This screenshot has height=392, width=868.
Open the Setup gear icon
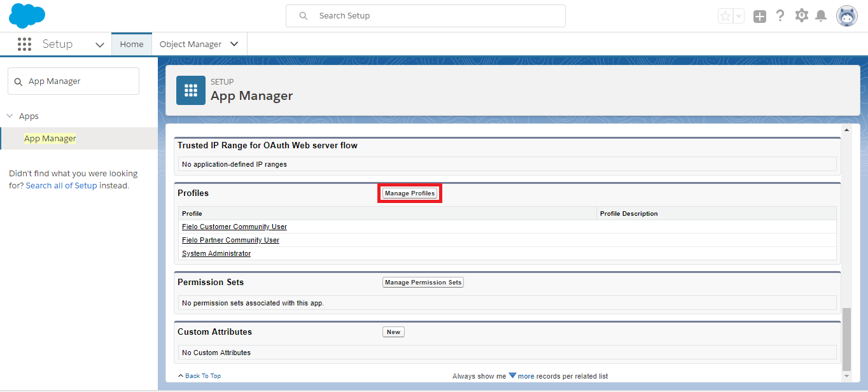tap(802, 16)
